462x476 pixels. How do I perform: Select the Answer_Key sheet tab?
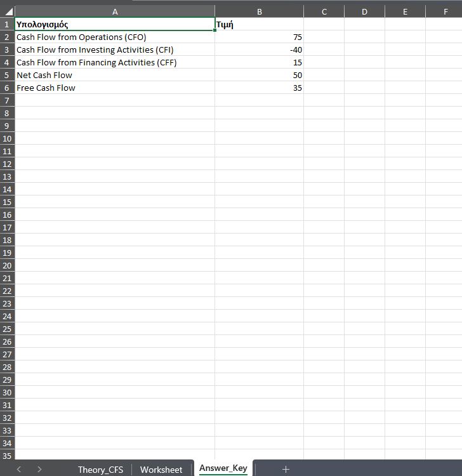point(223,468)
